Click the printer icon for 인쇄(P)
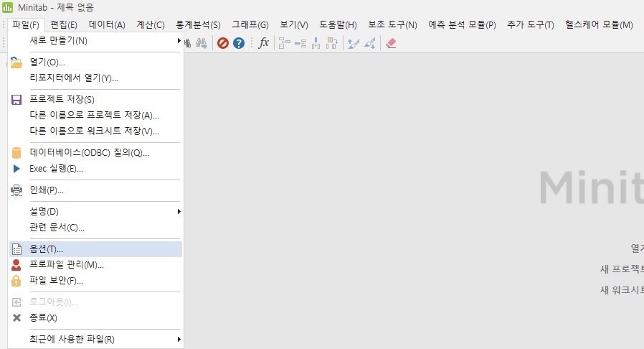The height and width of the screenshot is (349, 644). pyautogui.click(x=16, y=190)
